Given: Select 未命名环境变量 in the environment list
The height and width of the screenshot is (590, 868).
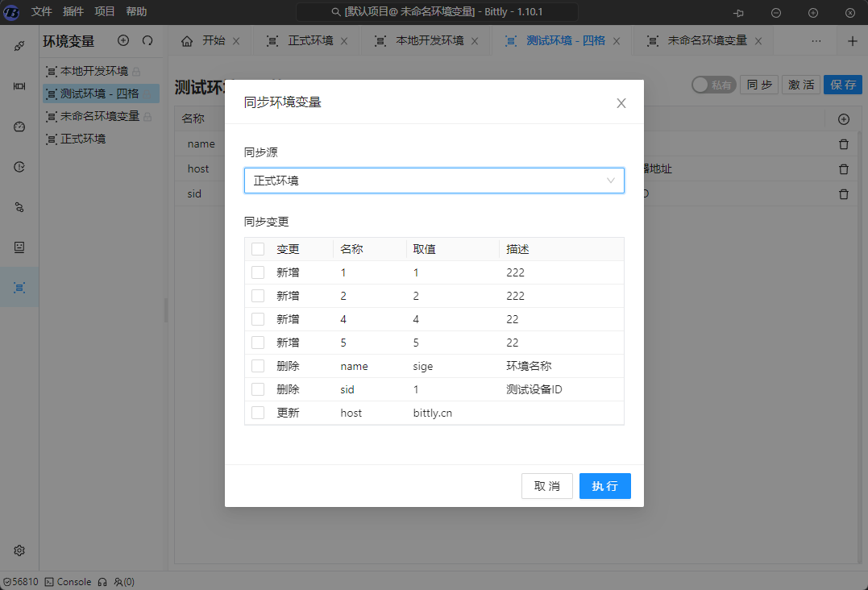Looking at the screenshot, I should click(99, 116).
